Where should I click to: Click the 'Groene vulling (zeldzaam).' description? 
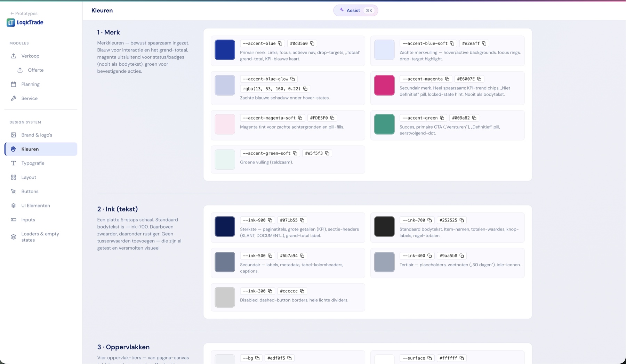click(x=266, y=162)
